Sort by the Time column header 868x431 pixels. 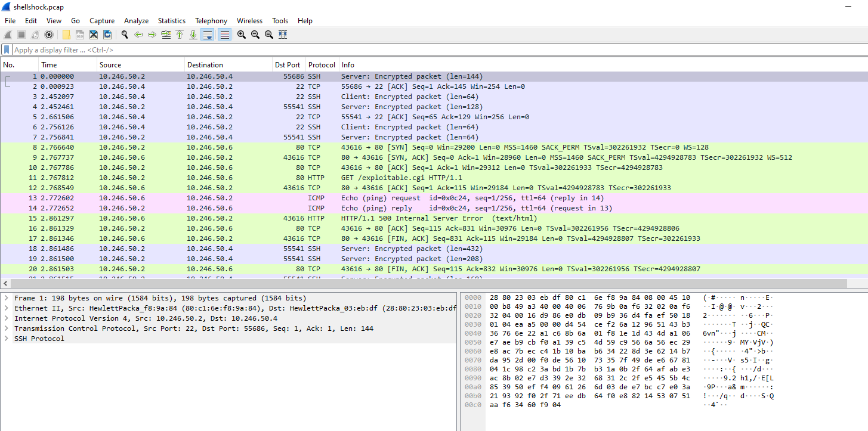[68, 65]
